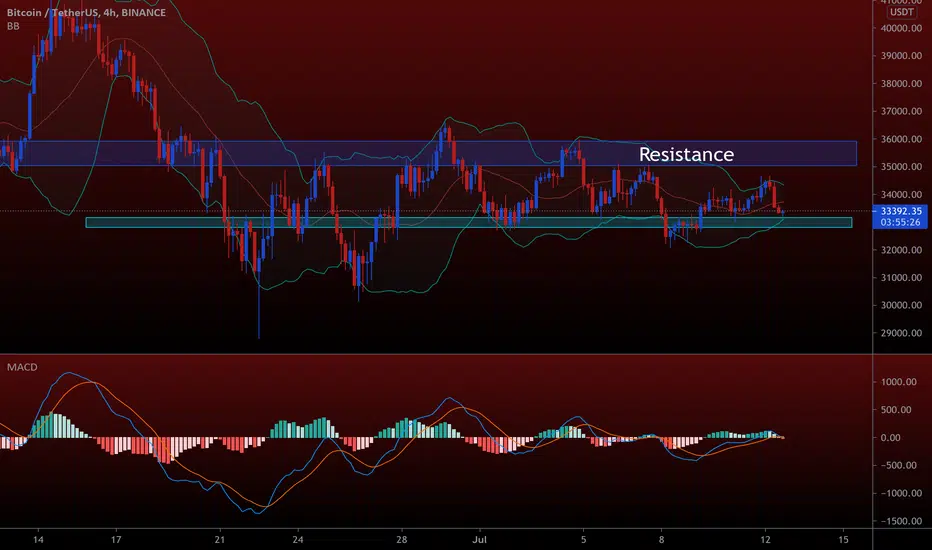Click the USDT currency label
The width and height of the screenshot is (932, 550).
(x=902, y=12)
